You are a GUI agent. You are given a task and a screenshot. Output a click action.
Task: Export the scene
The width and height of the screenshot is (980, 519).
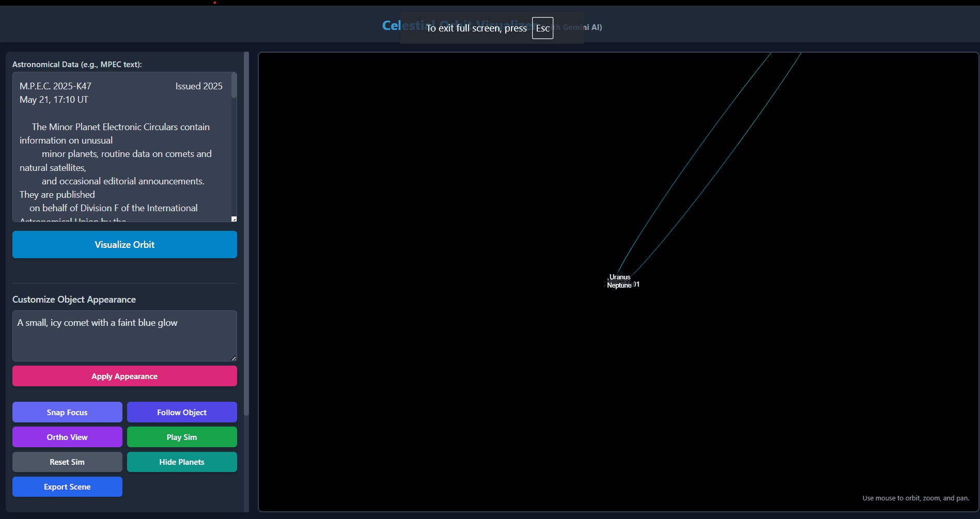[x=67, y=486]
